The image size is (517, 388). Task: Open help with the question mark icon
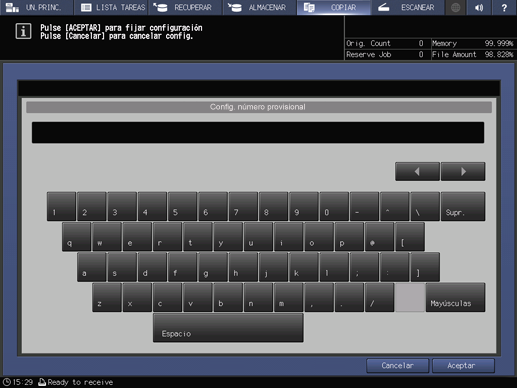pos(504,7)
